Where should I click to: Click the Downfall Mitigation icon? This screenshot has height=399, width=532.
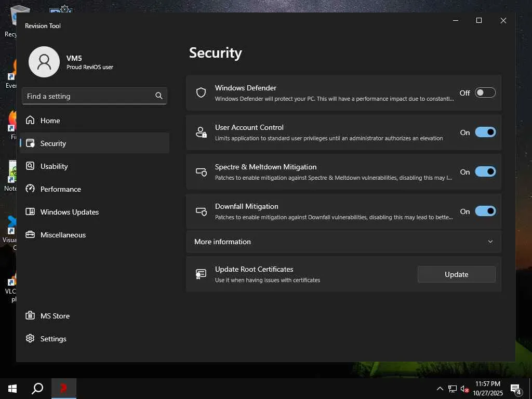click(x=201, y=211)
